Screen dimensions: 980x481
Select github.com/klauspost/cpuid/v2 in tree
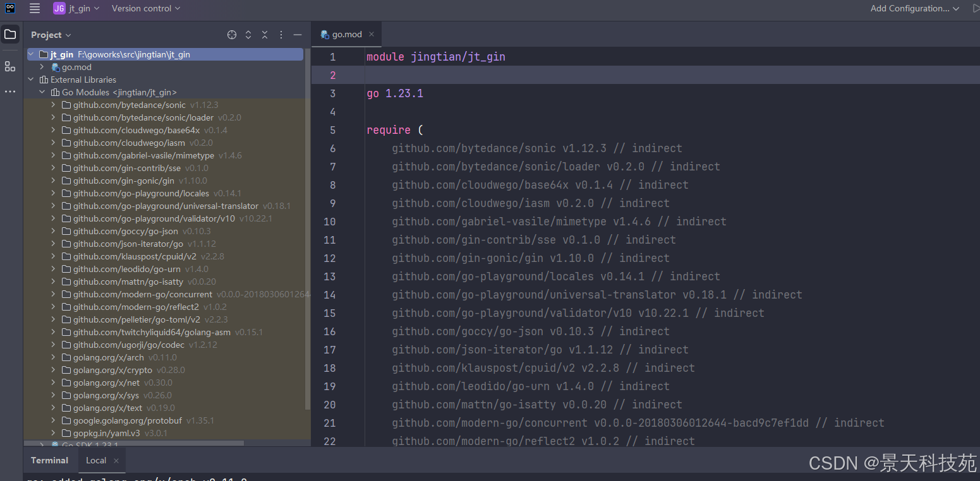pos(135,256)
